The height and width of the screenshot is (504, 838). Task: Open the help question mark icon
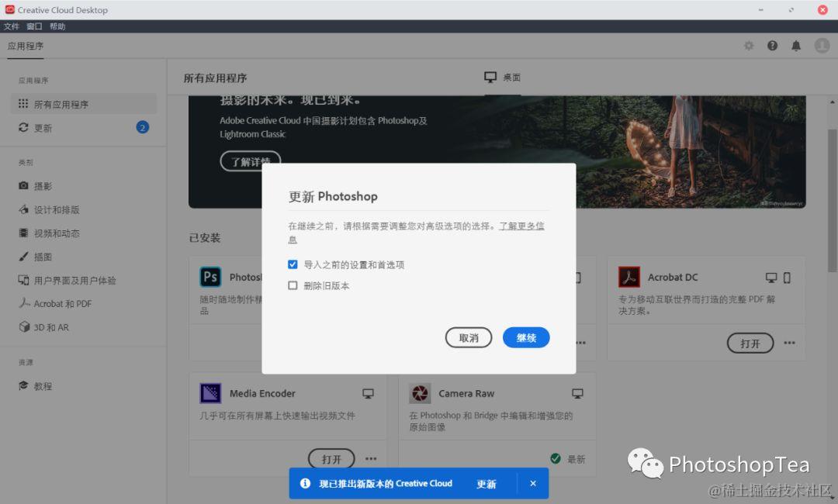click(772, 46)
